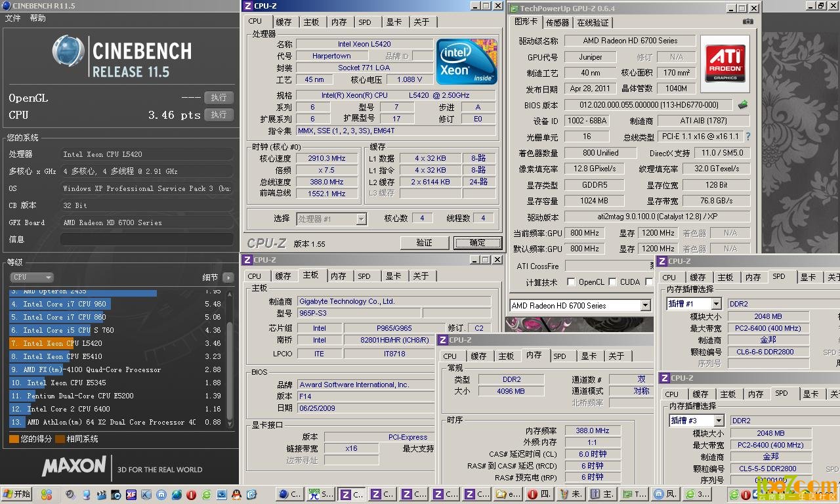The width and height of the screenshot is (840, 504).
Task: Open the speaker quick launch icon
Action: tap(70, 494)
